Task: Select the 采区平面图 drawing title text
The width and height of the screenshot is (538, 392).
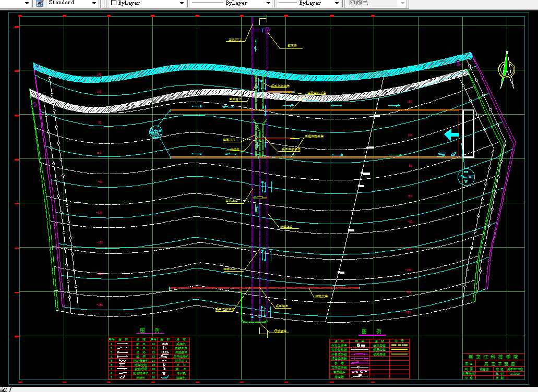Action: pyautogui.click(x=499, y=364)
